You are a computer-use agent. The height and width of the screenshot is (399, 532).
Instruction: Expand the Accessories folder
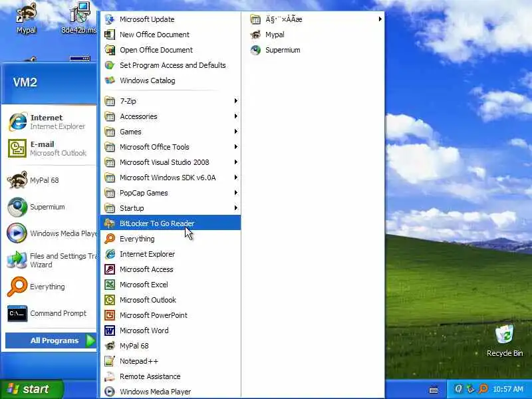pyautogui.click(x=170, y=116)
